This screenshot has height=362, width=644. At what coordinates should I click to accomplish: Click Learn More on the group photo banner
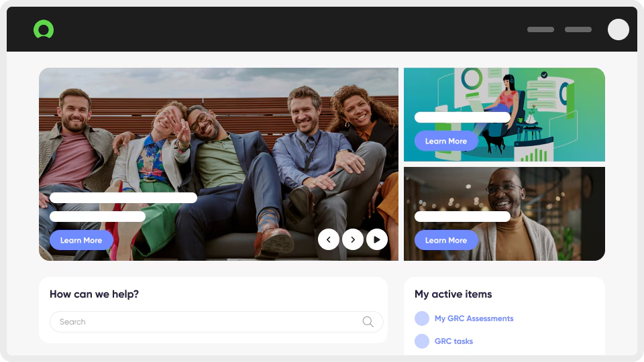81,240
